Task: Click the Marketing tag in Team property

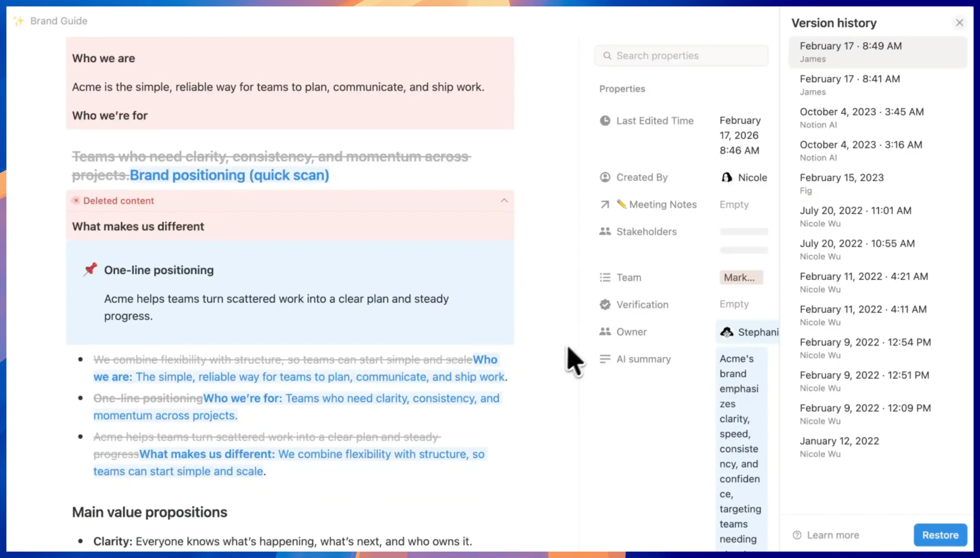Action: [741, 278]
